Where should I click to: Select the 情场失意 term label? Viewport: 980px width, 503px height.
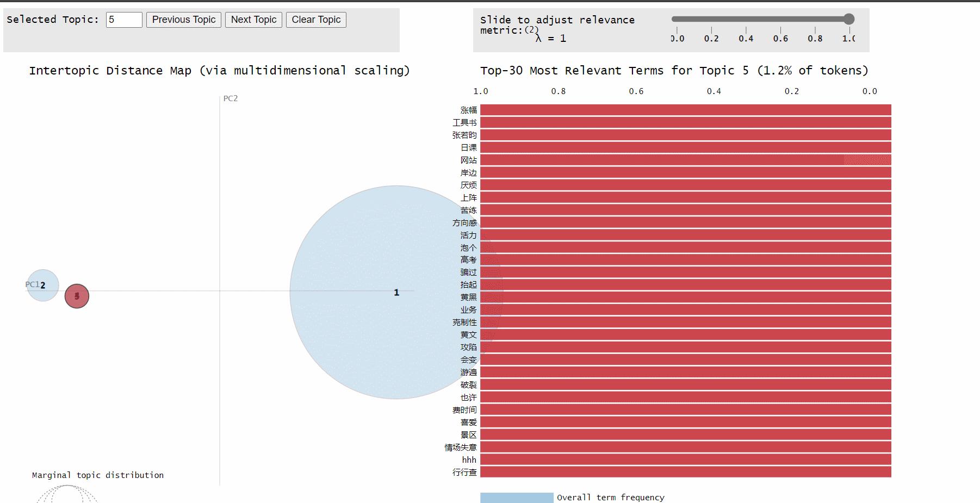pyautogui.click(x=461, y=448)
